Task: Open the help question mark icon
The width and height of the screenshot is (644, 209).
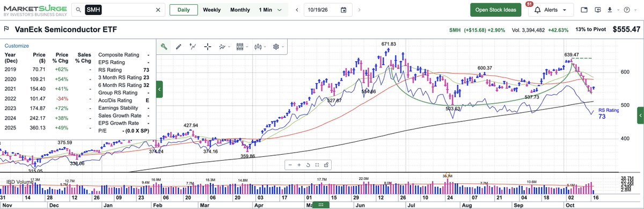Action: (627, 10)
